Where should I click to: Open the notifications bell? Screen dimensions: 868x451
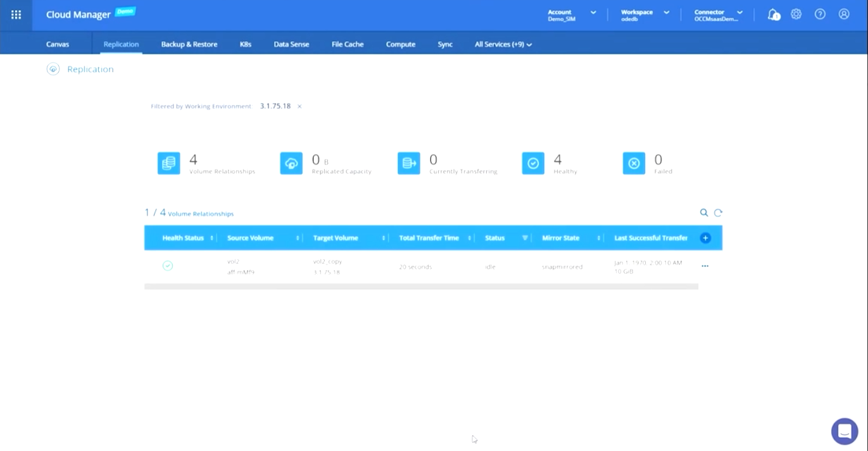click(773, 15)
